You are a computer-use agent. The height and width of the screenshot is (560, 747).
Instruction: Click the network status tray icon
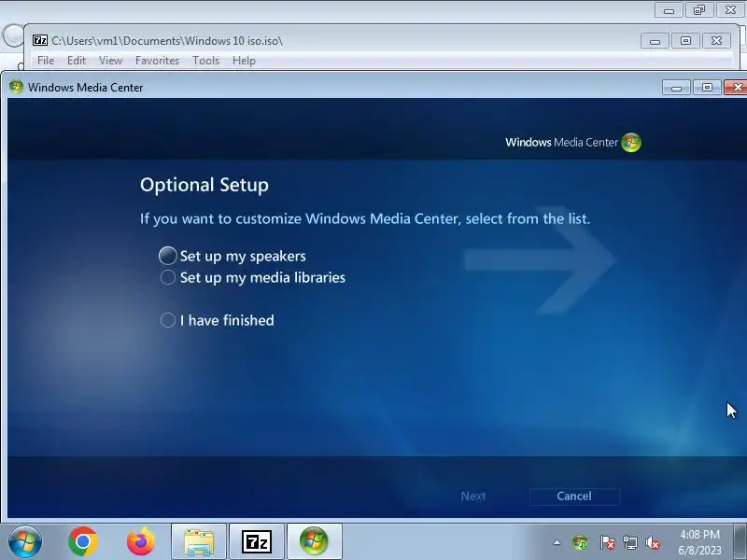pyautogui.click(x=629, y=542)
